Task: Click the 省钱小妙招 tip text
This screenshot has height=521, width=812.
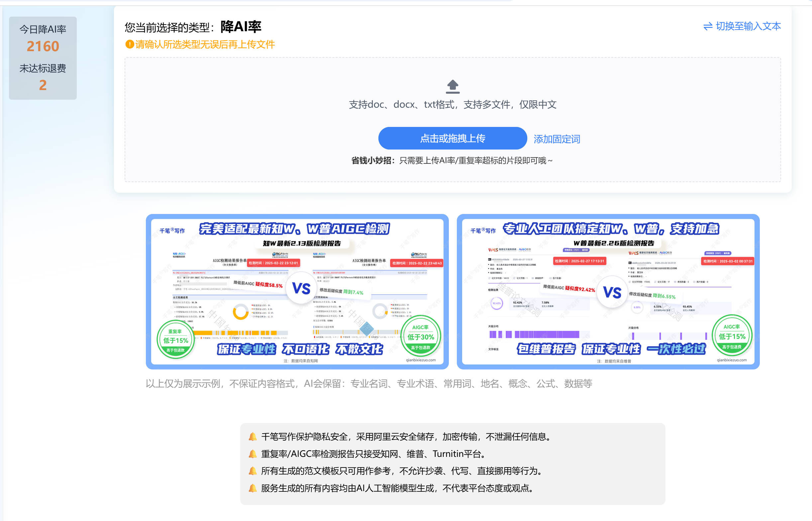Action: coord(452,161)
